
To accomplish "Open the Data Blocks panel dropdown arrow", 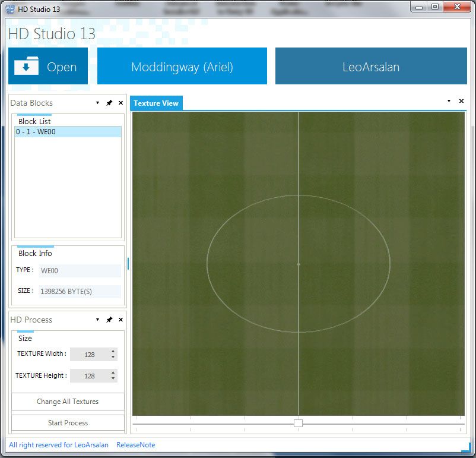I will pos(97,103).
